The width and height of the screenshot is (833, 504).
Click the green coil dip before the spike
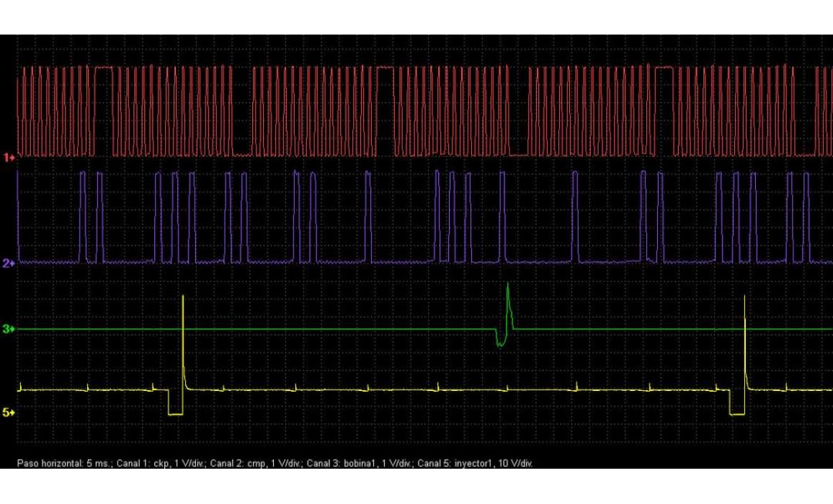[x=500, y=344]
